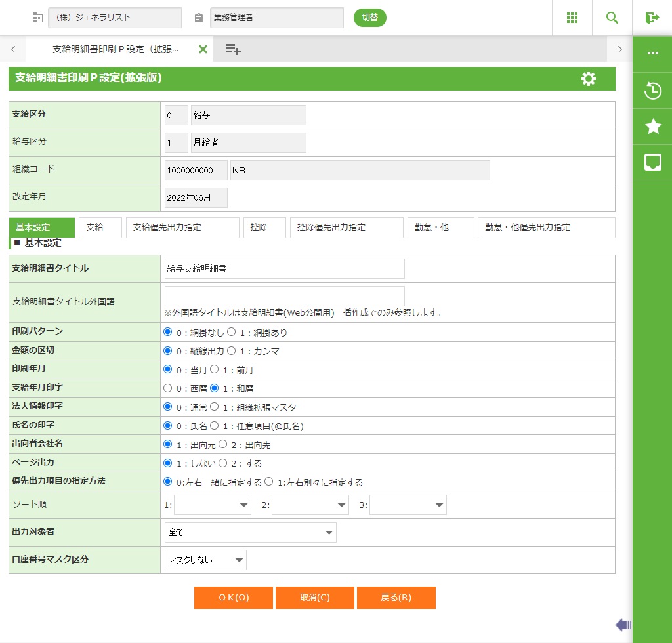Open the apps grid menu icon
Image resolution: width=672 pixels, height=643 pixels.
point(572,18)
